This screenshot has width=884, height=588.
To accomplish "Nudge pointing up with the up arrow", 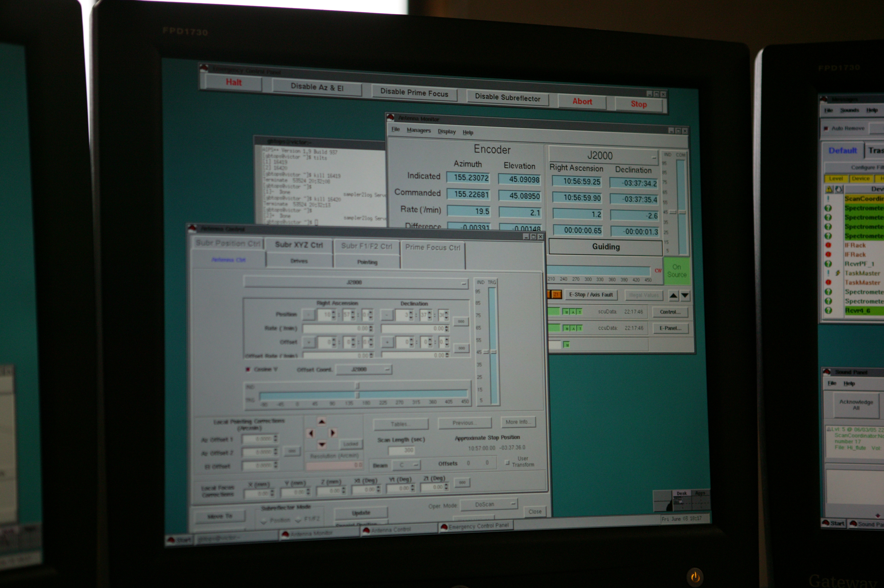I will (x=322, y=422).
